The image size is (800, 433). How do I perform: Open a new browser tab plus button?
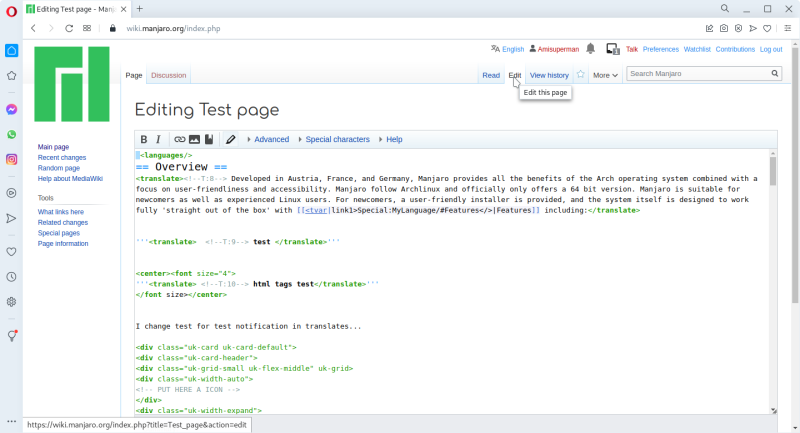click(139, 9)
